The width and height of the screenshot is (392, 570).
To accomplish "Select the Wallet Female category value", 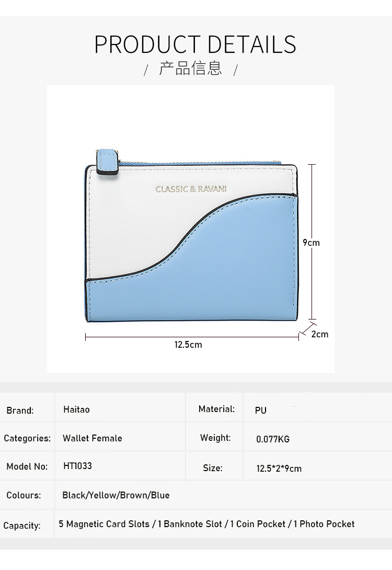I will coord(93,438).
